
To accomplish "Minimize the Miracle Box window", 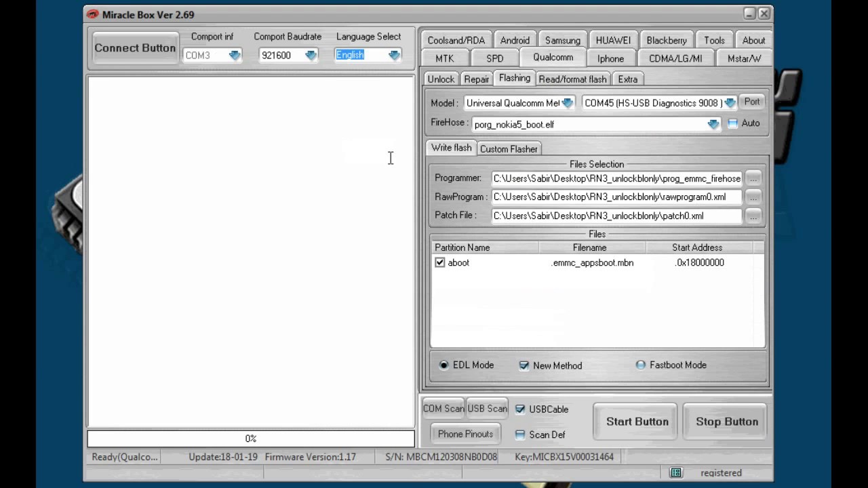I will (x=749, y=14).
